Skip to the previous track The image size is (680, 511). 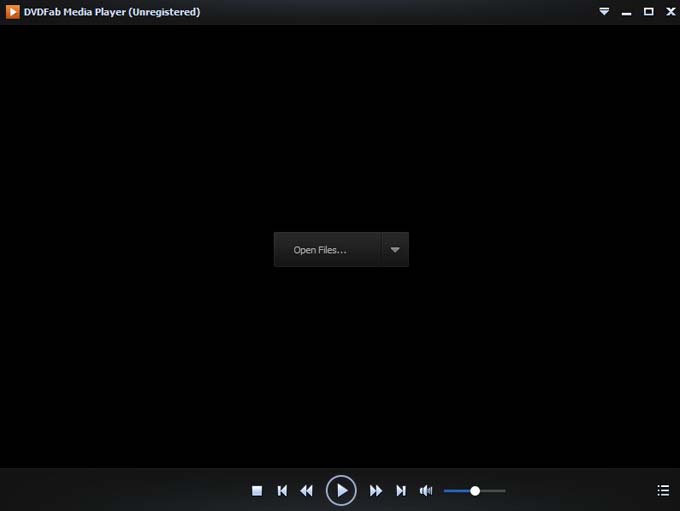(x=282, y=491)
